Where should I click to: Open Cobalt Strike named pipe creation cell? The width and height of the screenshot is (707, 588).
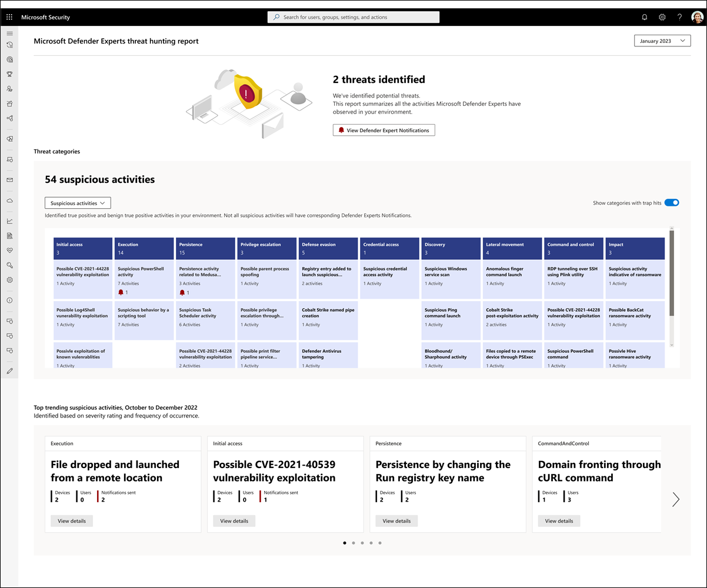[328, 320]
